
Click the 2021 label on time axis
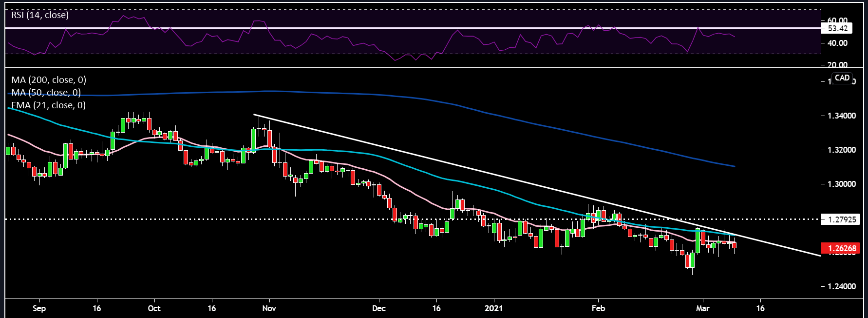(x=493, y=308)
